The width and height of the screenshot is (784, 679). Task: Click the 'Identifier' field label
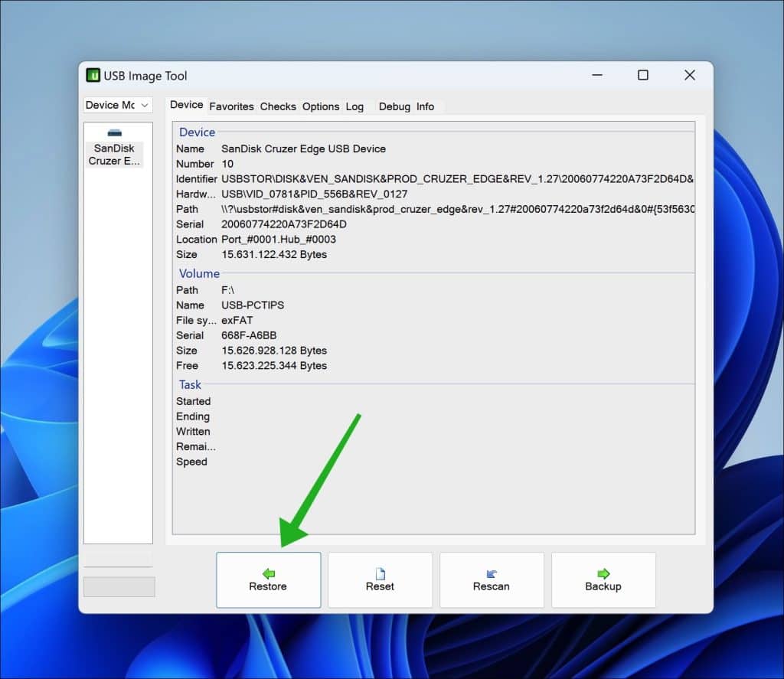pos(196,179)
